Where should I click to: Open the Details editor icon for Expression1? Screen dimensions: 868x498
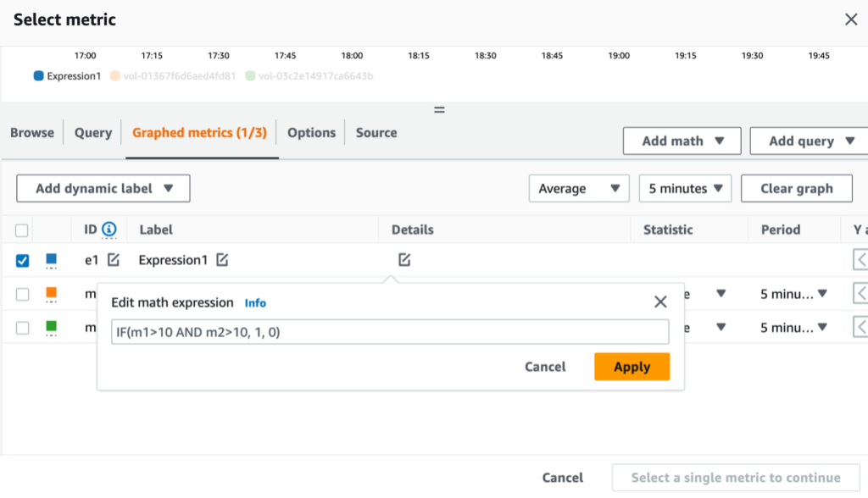tap(403, 260)
